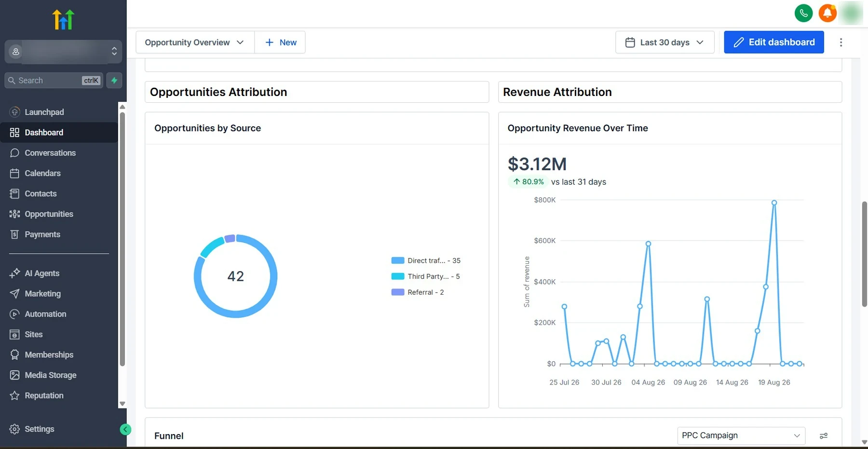This screenshot has width=868, height=449.
Task: Go to Marketing section
Action: pos(59,294)
